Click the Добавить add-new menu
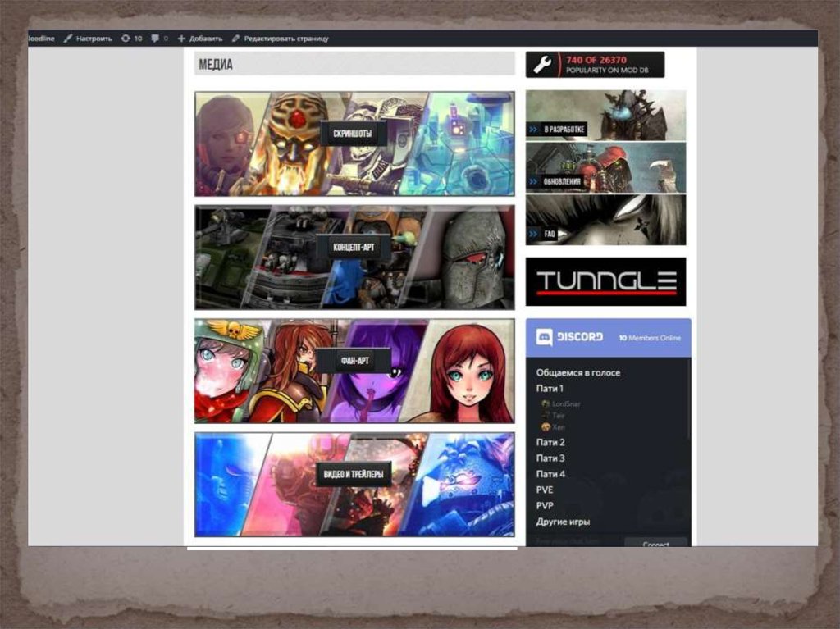The height and width of the screenshot is (629, 840). click(200, 39)
